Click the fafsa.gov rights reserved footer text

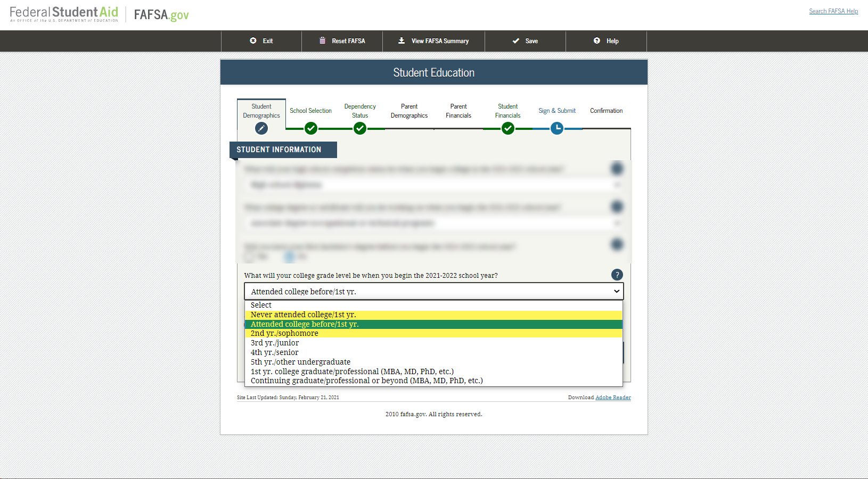pyautogui.click(x=433, y=414)
